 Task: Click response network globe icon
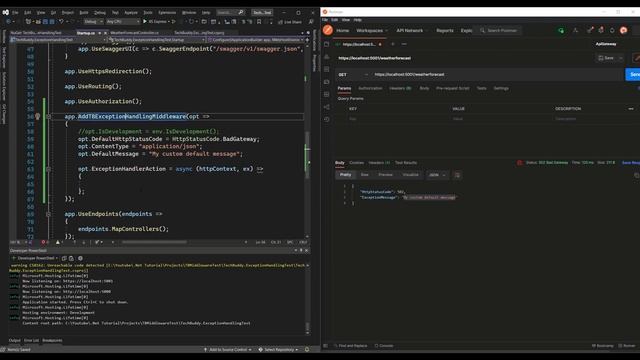(519, 162)
